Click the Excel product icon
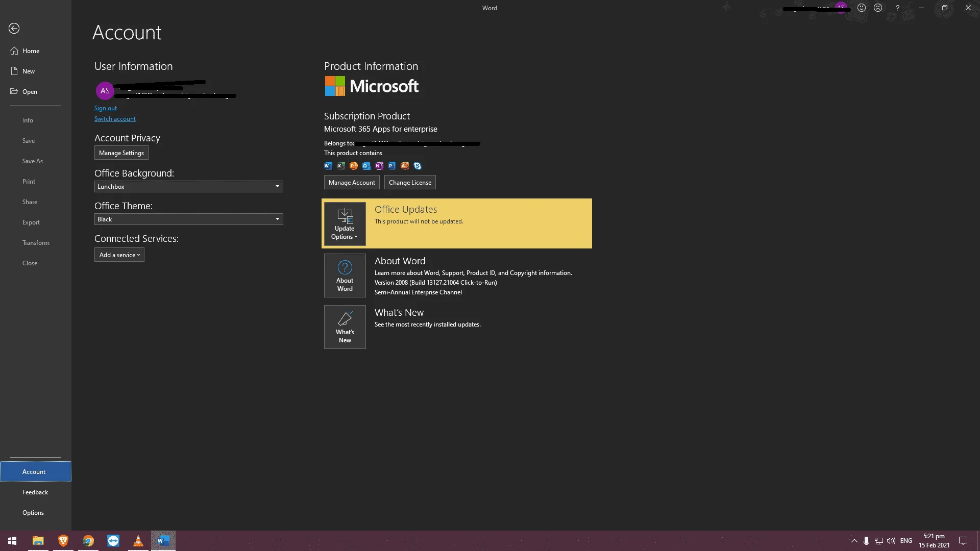Screen dimensions: 980x551 point(341,165)
